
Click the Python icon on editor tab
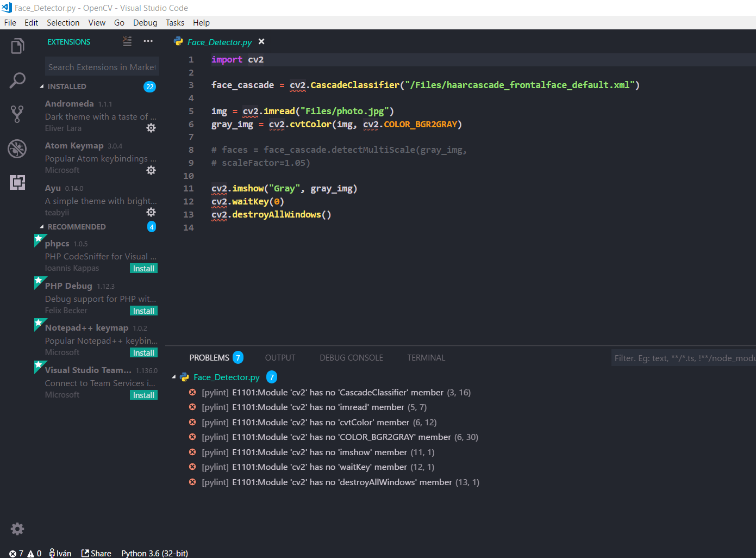pos(178,41)
